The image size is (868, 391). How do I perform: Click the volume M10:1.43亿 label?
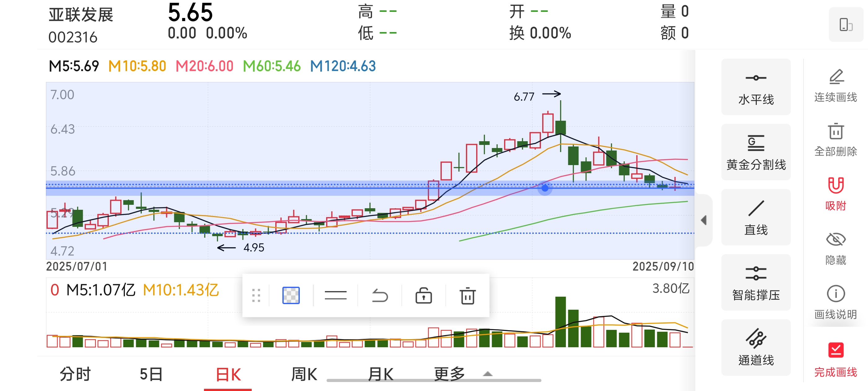tap(181, 290)
